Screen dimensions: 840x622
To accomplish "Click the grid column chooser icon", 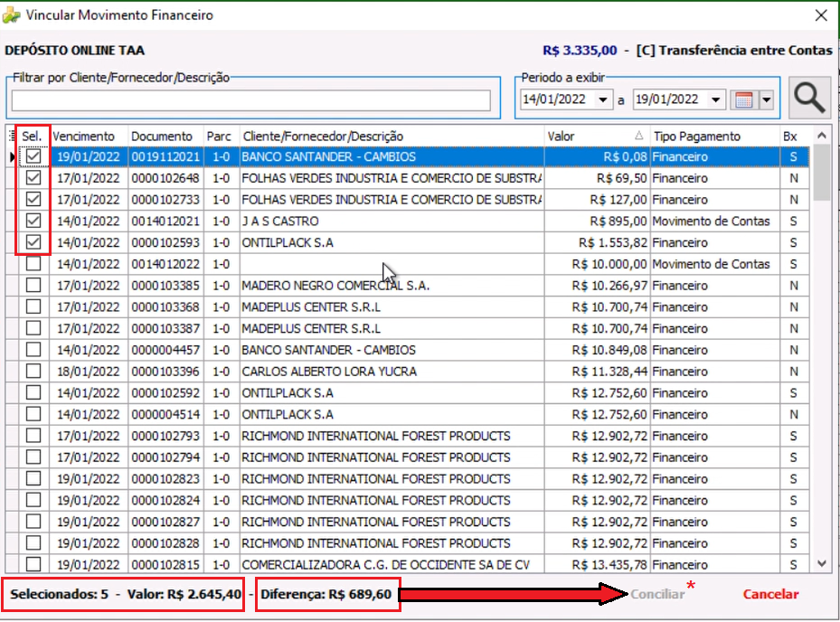I will [x=12, y=137].
